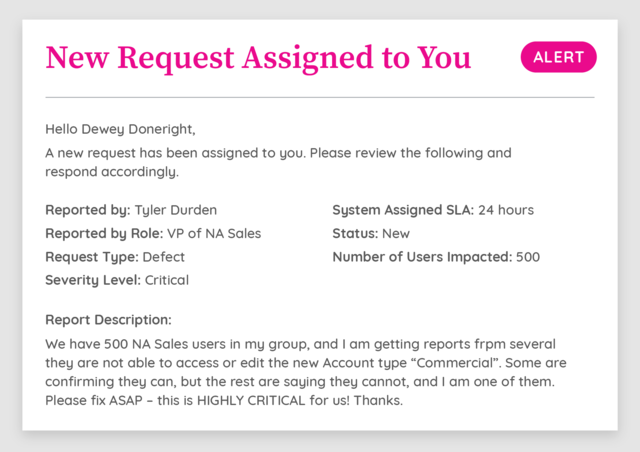Click the Hello Dewey Doneright greeting

pos(120,129)
